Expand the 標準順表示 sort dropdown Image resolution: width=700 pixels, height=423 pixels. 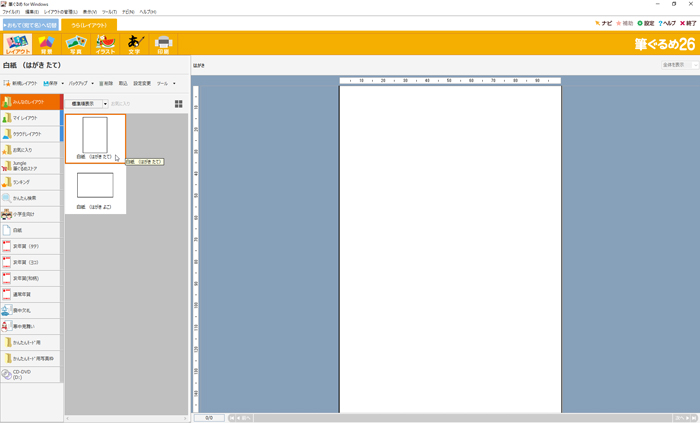point(105,104)
